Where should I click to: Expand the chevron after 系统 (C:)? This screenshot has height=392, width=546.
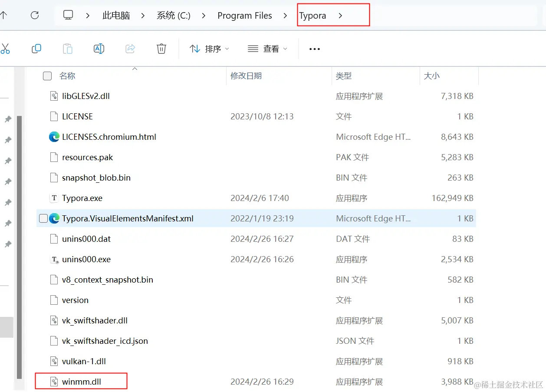coord(204,16)
